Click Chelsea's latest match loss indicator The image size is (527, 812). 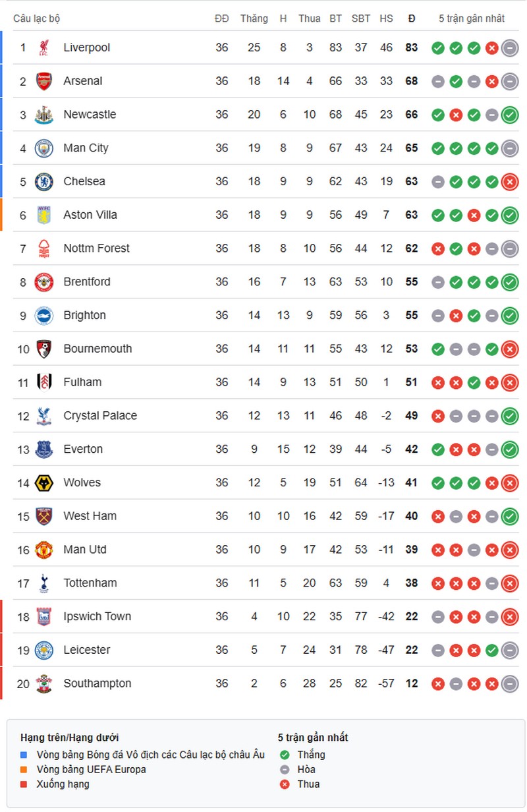509,181
